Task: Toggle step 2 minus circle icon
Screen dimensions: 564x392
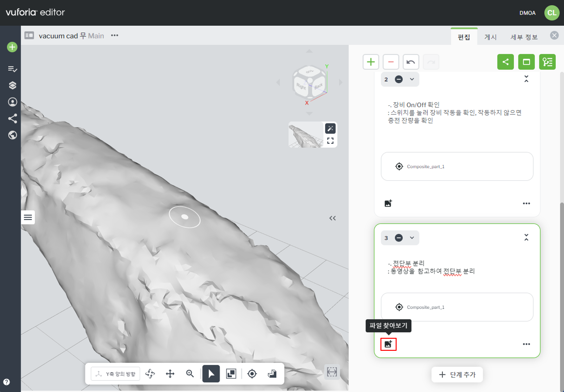Action: 399,79
